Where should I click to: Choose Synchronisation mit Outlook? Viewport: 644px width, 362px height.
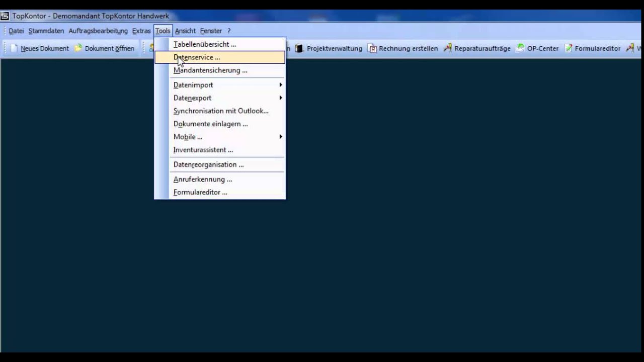pos(220,111)
